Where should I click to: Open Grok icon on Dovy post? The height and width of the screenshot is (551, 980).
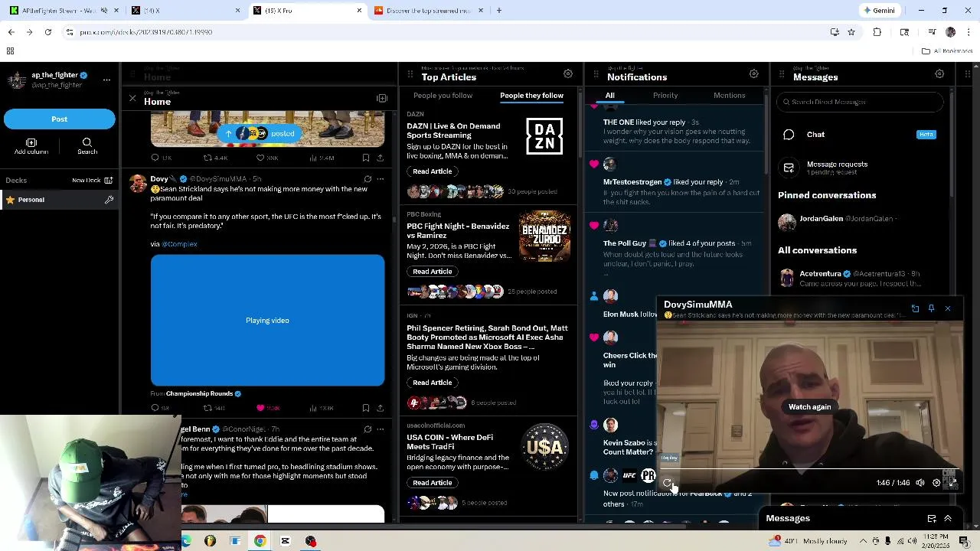point(367,179)
